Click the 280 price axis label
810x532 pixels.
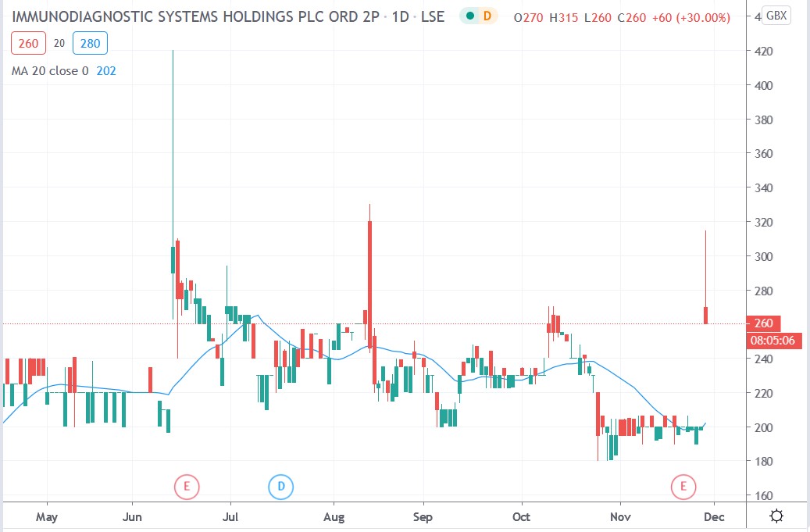763,291
